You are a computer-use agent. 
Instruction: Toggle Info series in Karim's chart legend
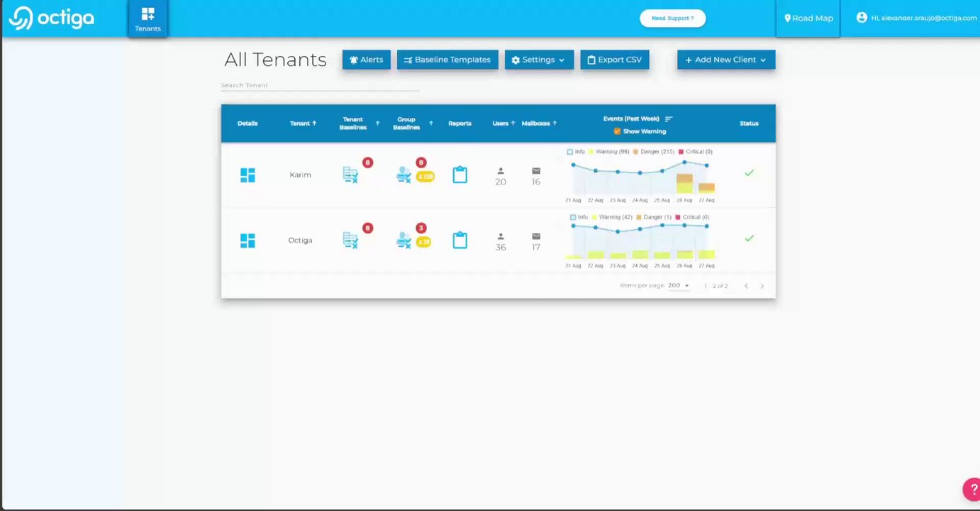pos(576,152)
